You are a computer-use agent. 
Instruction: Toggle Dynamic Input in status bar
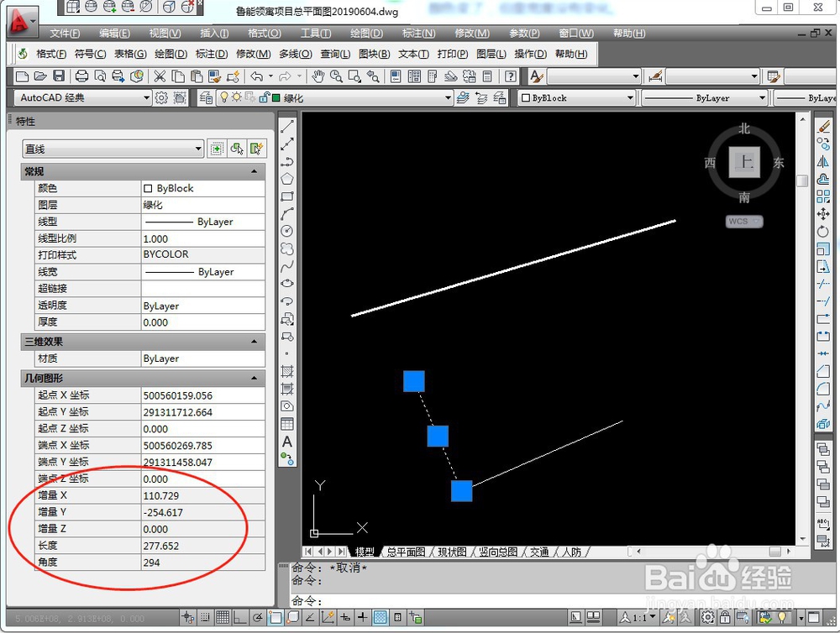(345, 618)
